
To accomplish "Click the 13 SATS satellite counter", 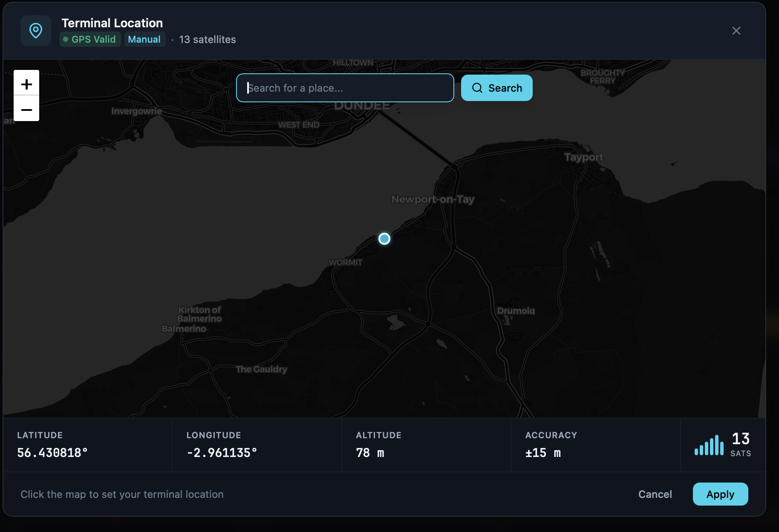I will click(740, 445).
